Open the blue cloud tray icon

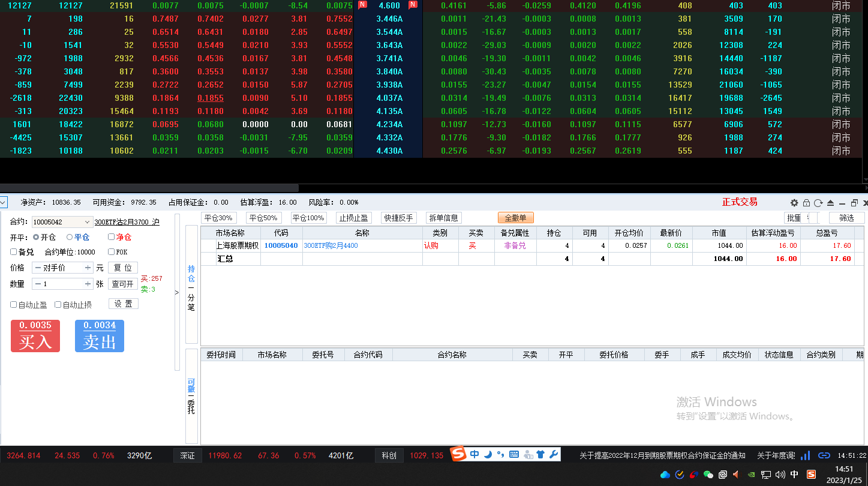(665, 475)
